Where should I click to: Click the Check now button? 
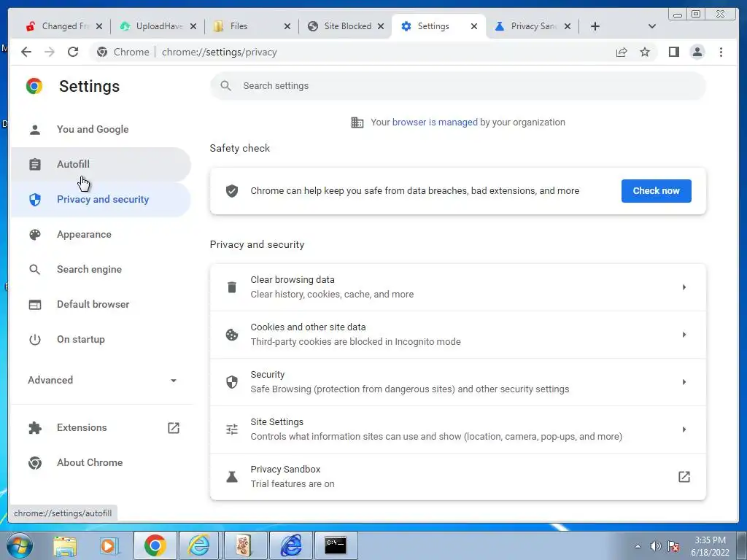tap(656, 191)
